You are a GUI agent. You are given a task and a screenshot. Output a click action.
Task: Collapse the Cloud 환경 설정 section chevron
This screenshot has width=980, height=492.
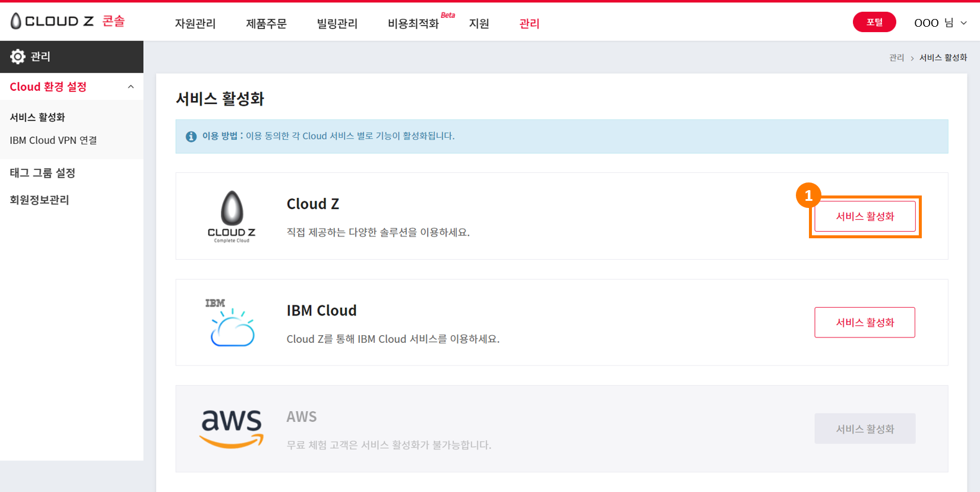click(x=131, y=87)
